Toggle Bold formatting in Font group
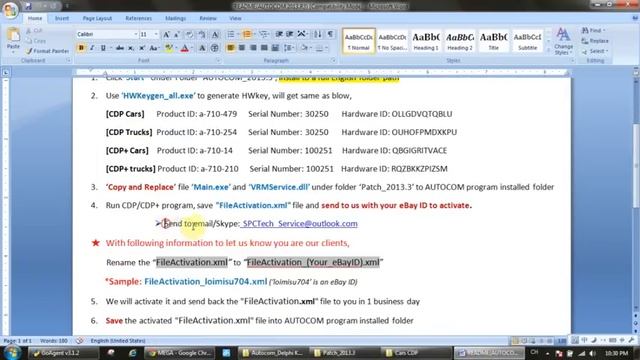Viewport: 640px width, 360px height. pos(81,48)
